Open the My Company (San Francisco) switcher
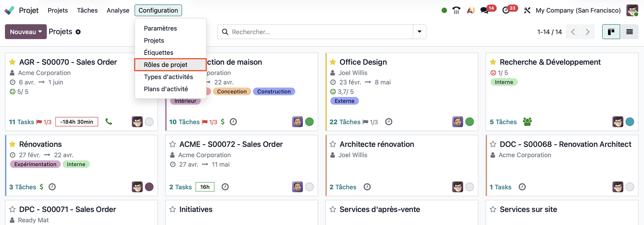The width and height of the screenshot is (644, 225). tap(578, 10)
